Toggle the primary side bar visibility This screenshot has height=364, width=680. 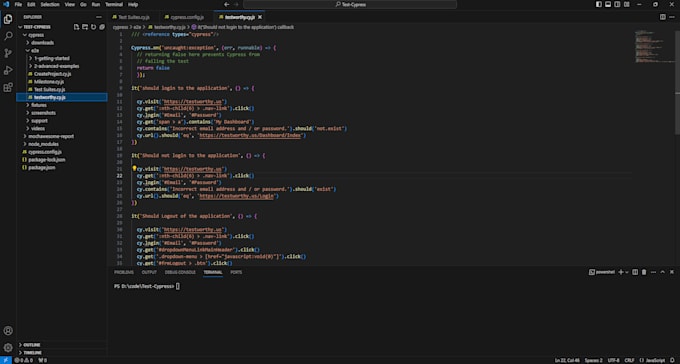pos(599,4)
